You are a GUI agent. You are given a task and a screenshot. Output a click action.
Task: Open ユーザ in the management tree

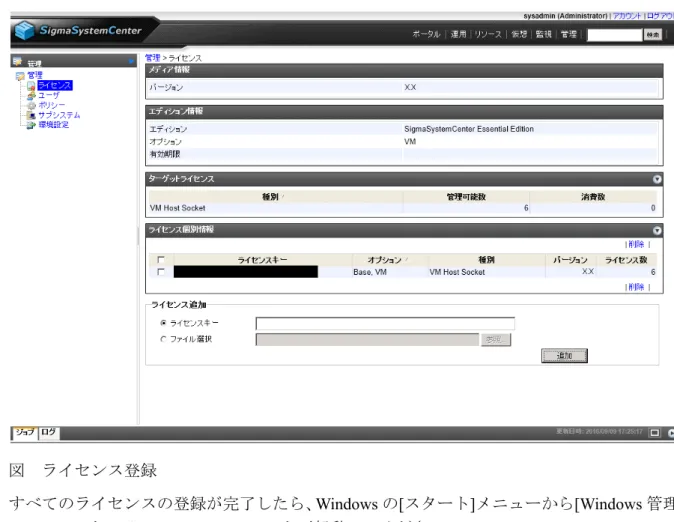[49, 95]
